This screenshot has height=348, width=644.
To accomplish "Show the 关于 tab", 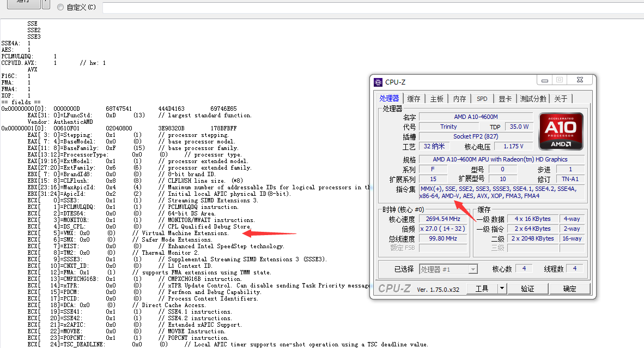I will 561,99.
